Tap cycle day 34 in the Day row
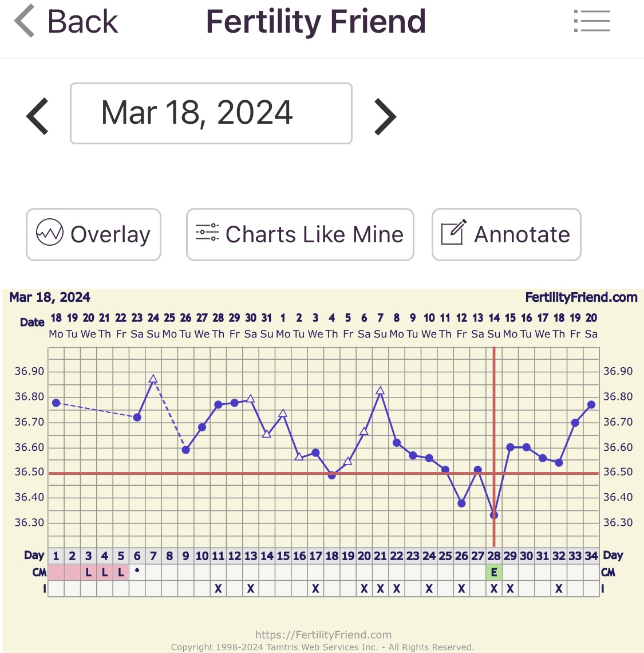This screenshot has height=653, width=644. (x=591, y=556)
